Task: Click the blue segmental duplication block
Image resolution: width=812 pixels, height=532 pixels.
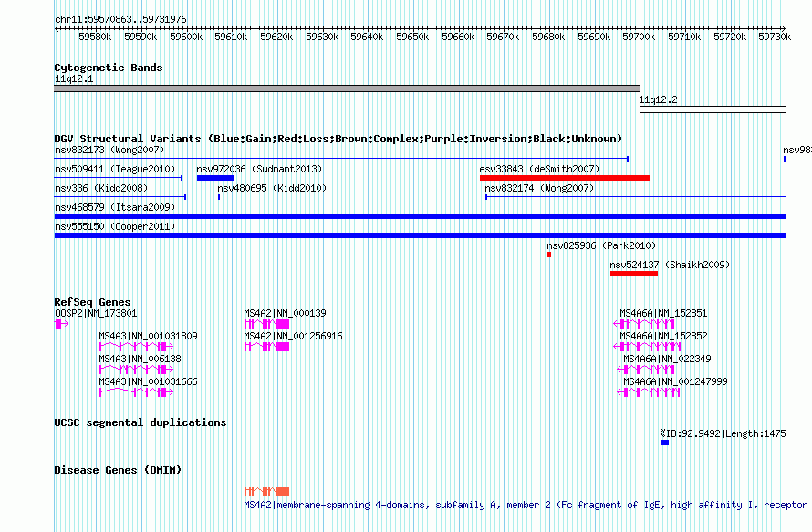Action: click(664, 443)
